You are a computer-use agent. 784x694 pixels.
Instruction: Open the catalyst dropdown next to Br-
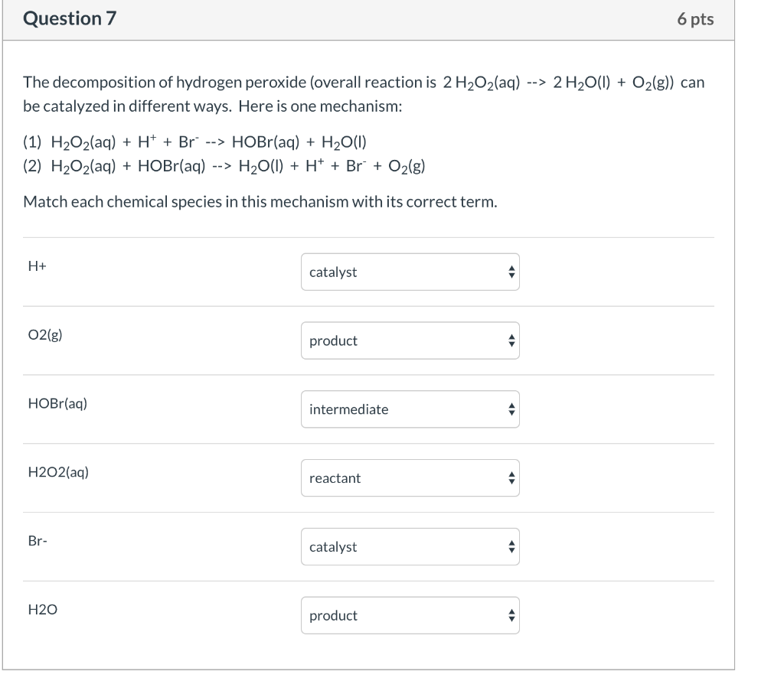[x=410, y=546]
